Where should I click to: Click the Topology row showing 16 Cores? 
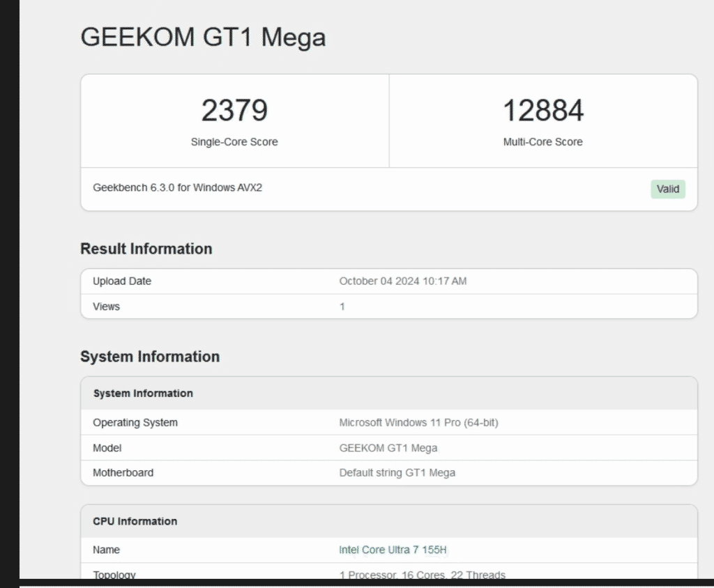tap(279, 573)
